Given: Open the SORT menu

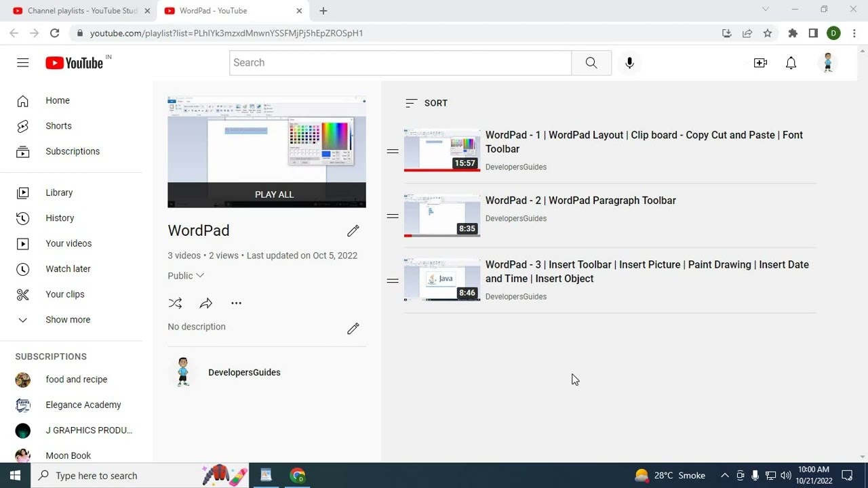Looking at the screenshot, I should tap(427, 103).
